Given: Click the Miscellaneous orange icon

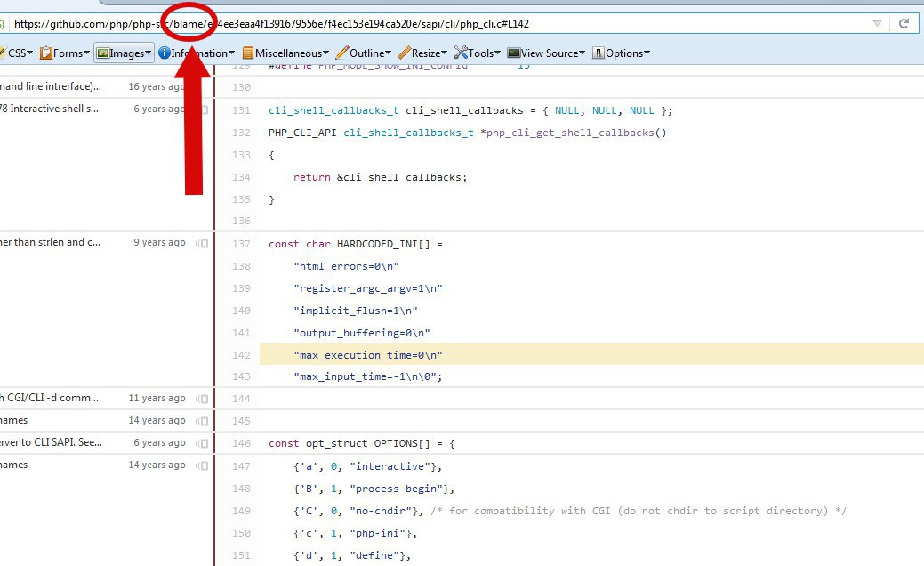Looking at the screenshot, I should click(x=248, y=53).
